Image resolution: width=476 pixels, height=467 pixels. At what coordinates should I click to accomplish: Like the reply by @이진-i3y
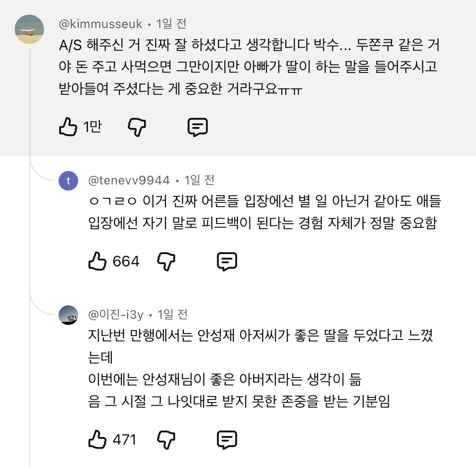tap(98, 439)
